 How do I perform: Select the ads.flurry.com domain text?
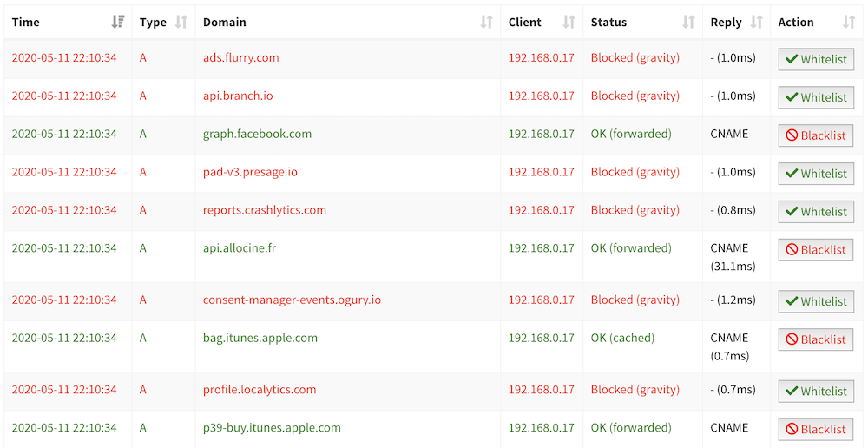(240, 57)
